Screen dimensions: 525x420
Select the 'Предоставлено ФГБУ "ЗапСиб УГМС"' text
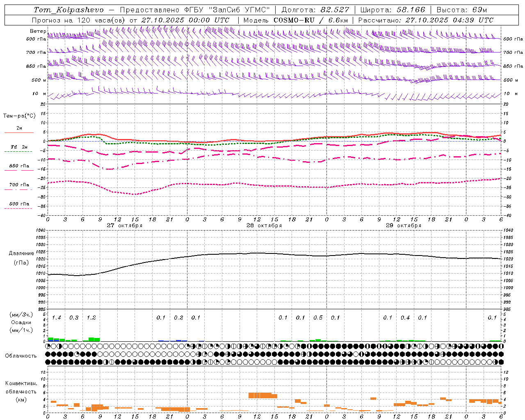pos(195,10)
